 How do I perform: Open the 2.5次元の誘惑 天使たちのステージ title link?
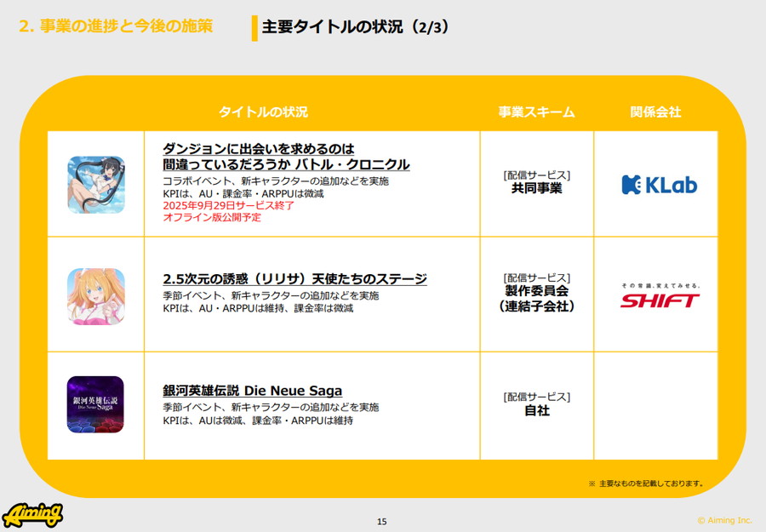pyautogui.click(x=294, y=279)
